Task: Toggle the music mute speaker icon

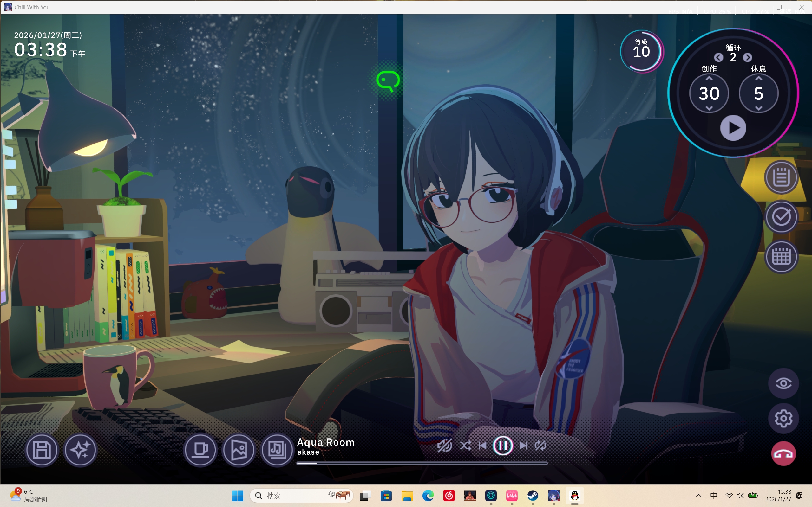Action: [445, 446]
